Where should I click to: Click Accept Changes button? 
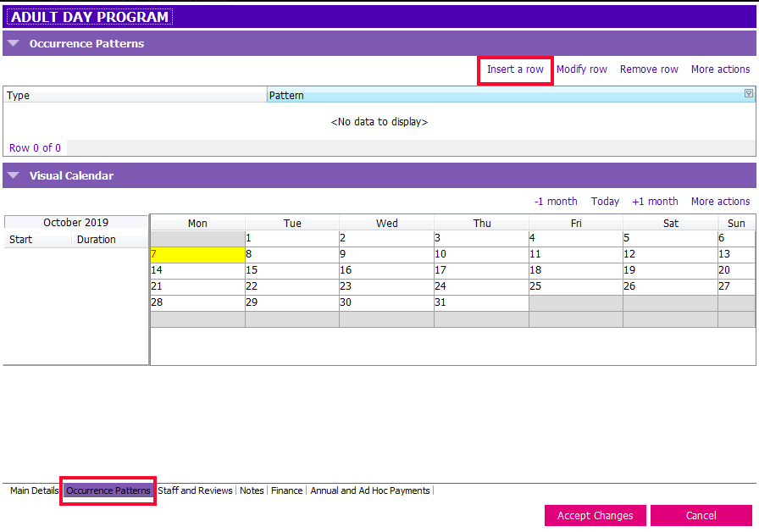[595, 516]
